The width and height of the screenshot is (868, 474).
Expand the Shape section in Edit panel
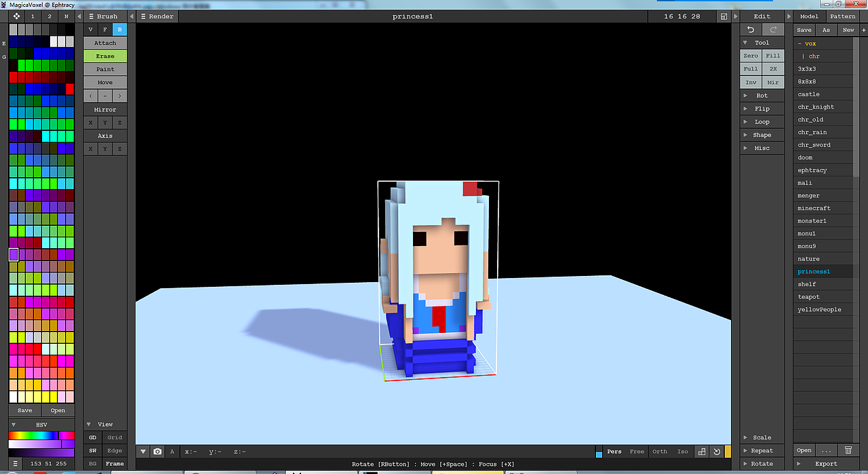tap(761, 134)
